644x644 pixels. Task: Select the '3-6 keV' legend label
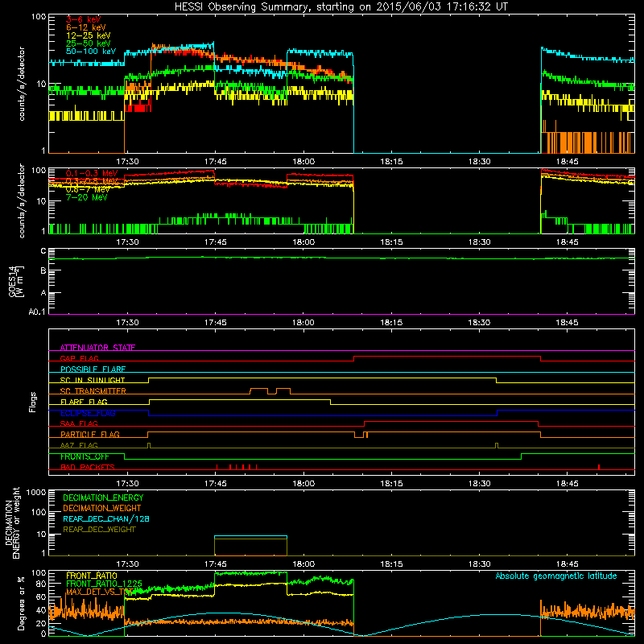pyautogui.click(x=83, y=19)
